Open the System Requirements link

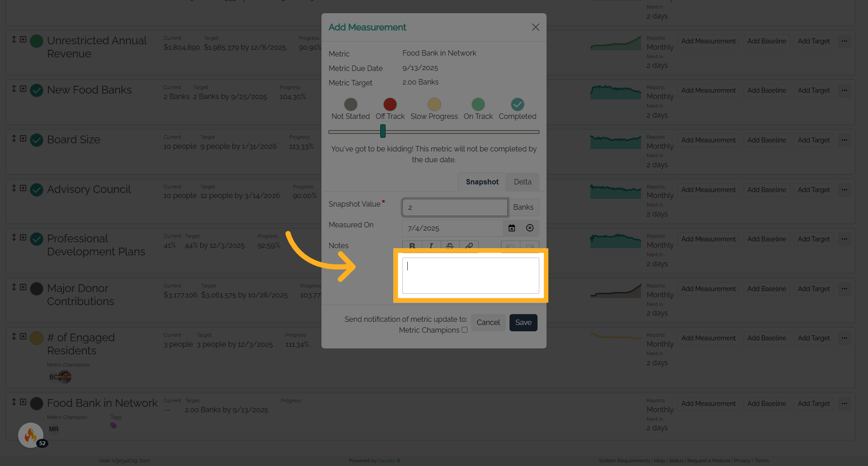point(624,461)
